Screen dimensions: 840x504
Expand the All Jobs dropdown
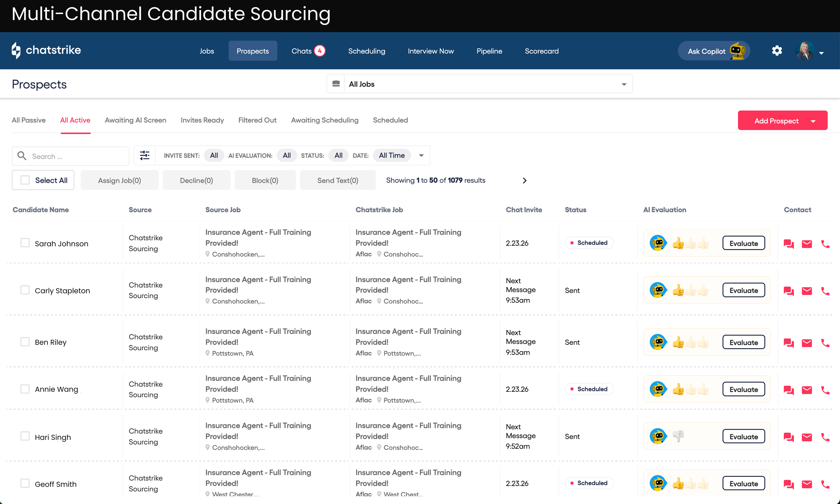(624, 84)
